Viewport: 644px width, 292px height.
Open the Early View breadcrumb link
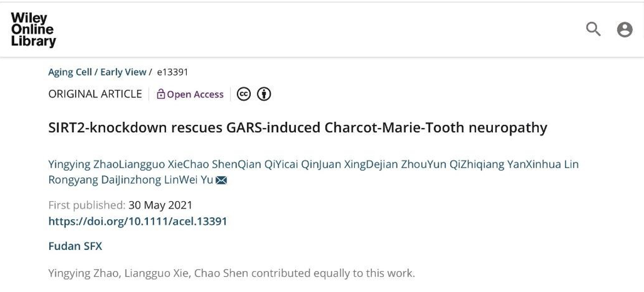(x=123, y=72)
